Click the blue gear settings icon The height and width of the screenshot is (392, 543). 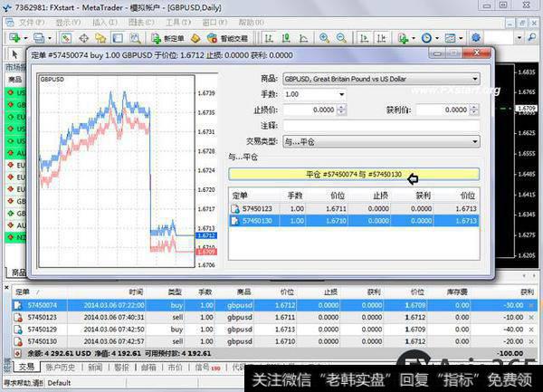pyautogui.click(x=476, y=37)
